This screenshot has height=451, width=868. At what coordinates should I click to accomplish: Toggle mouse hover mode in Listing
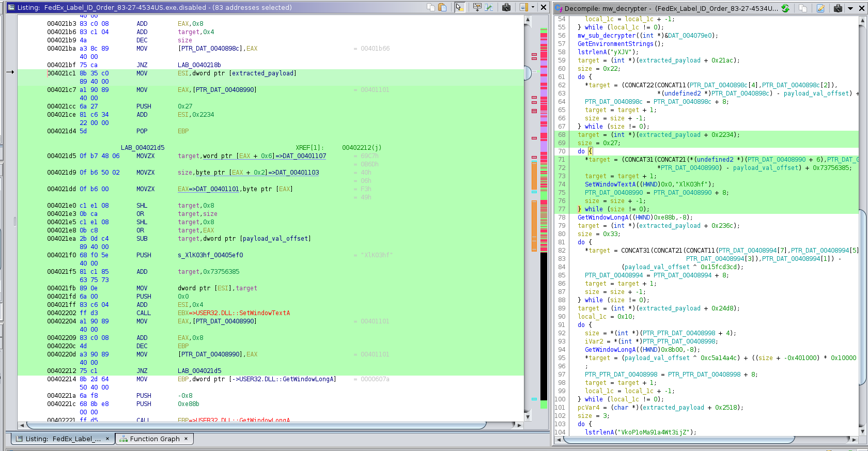[x=459, y=7]
